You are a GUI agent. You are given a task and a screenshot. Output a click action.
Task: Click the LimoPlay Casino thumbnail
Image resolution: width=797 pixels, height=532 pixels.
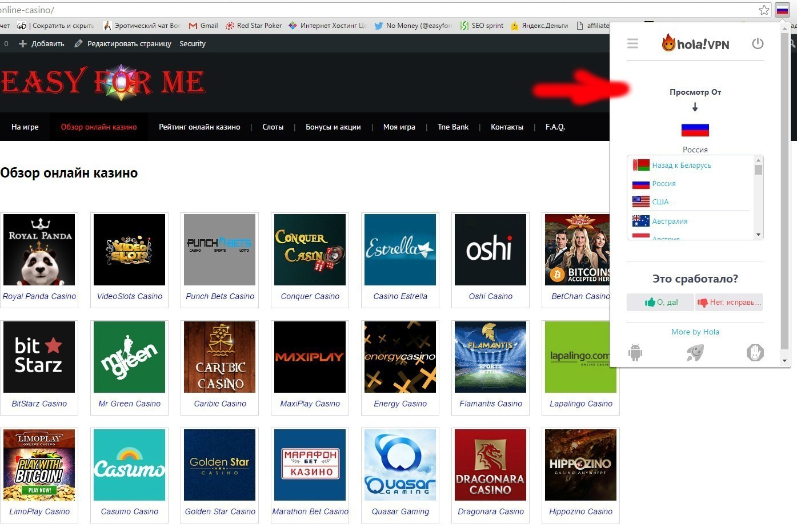[39, 465]
